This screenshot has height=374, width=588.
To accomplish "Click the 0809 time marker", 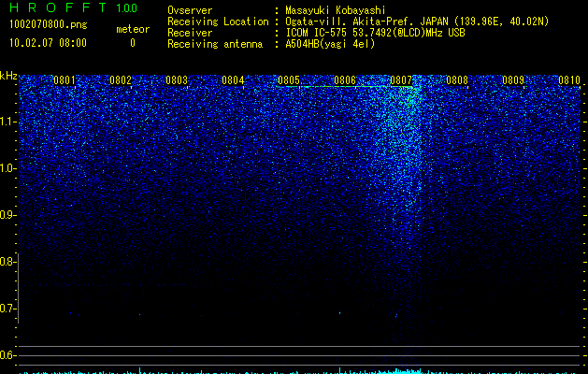I will click(x=513, y=80).
